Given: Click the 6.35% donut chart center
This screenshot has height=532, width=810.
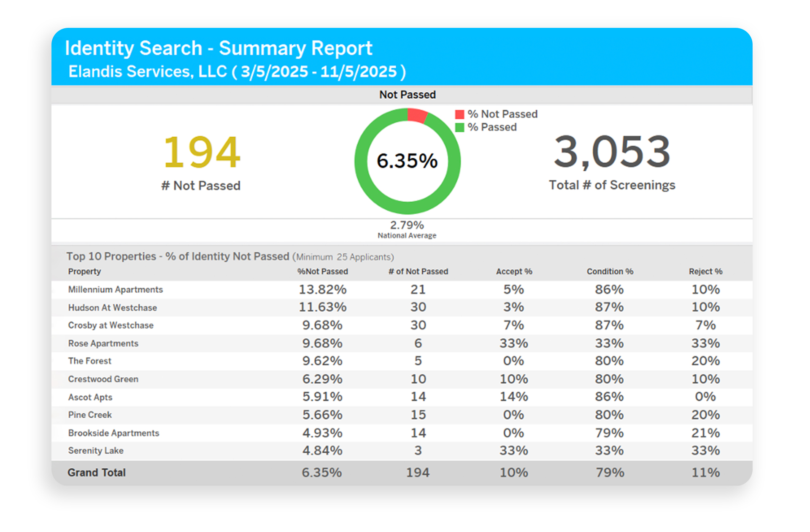Looking at the screenshot, I should point(407,161).
